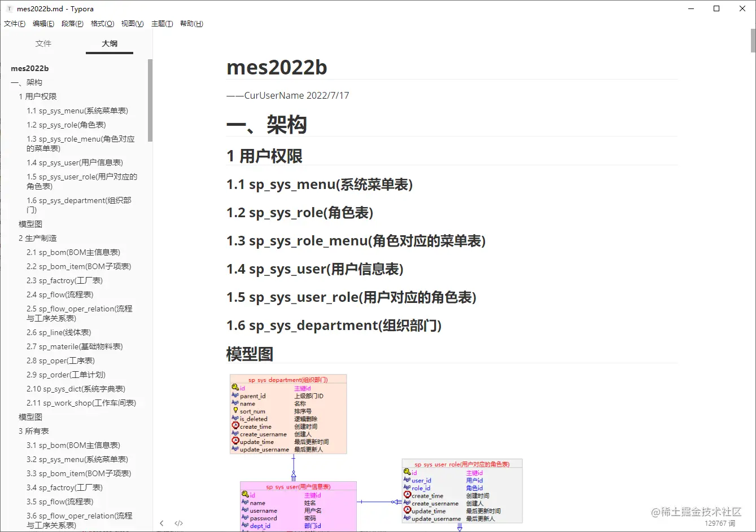
Task: Jump to the 模型图 heading from outline
Action: (x=29, y=223)
